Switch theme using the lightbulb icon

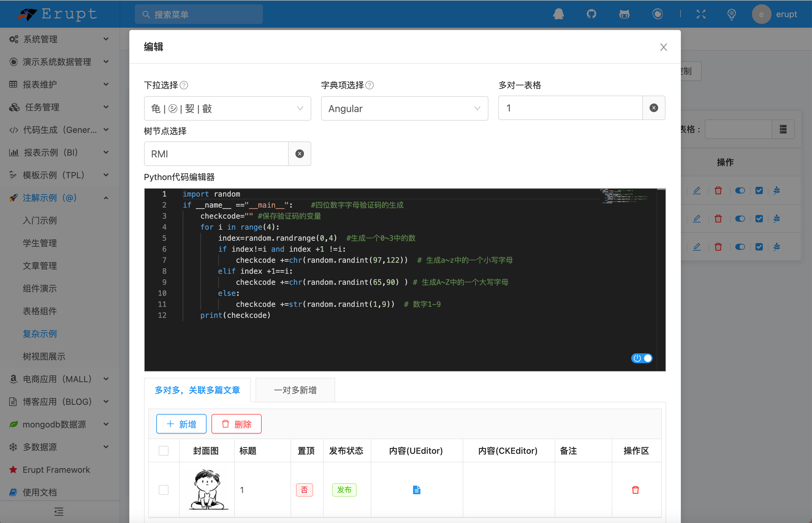pyautogui.click(x=732, y=14)
